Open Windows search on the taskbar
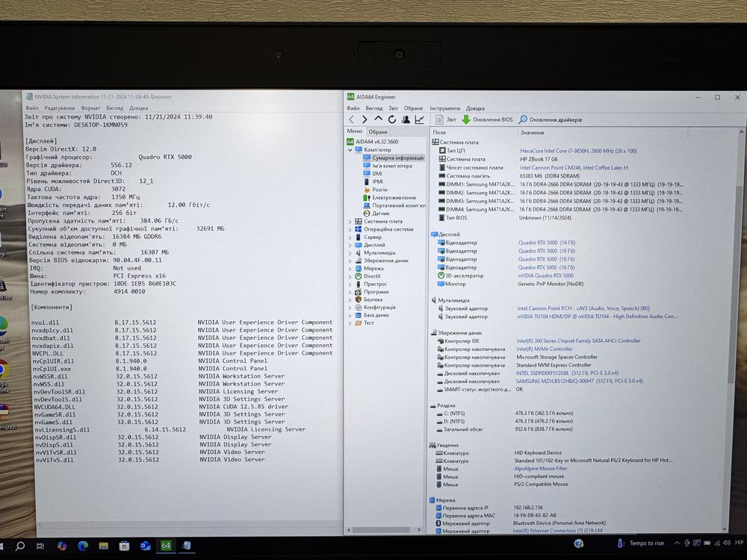 point(20,546)
